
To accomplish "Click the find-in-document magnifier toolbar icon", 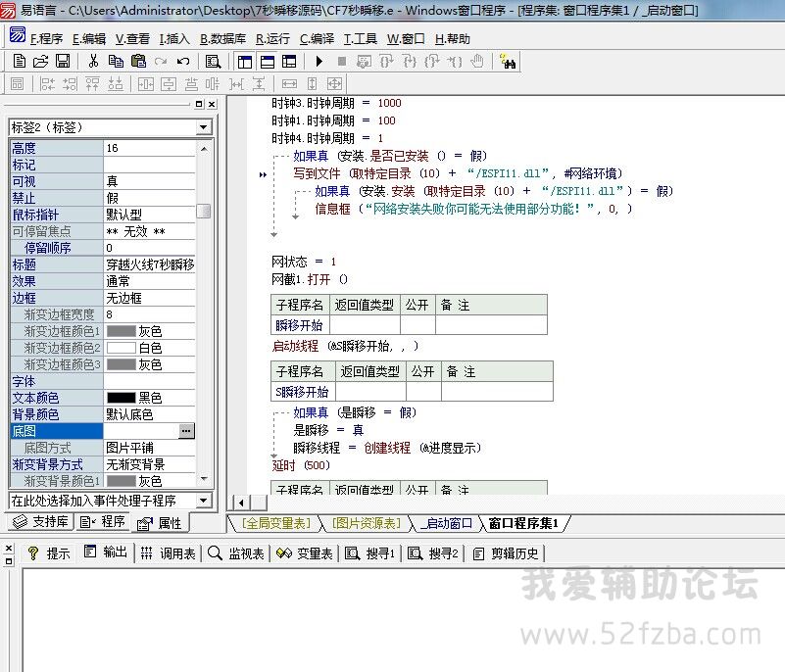I will [213, 61].
